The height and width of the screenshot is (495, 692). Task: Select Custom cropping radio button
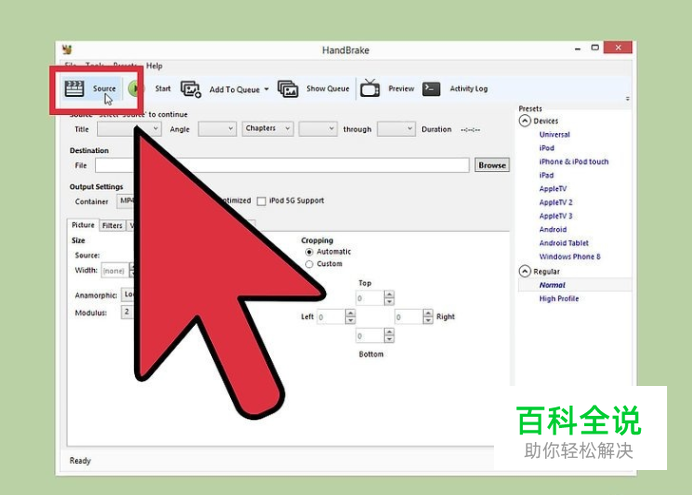point(309,264)
